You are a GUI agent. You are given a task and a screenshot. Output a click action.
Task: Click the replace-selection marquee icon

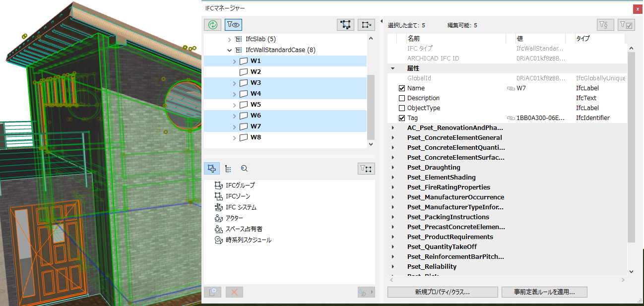point(366,24)
